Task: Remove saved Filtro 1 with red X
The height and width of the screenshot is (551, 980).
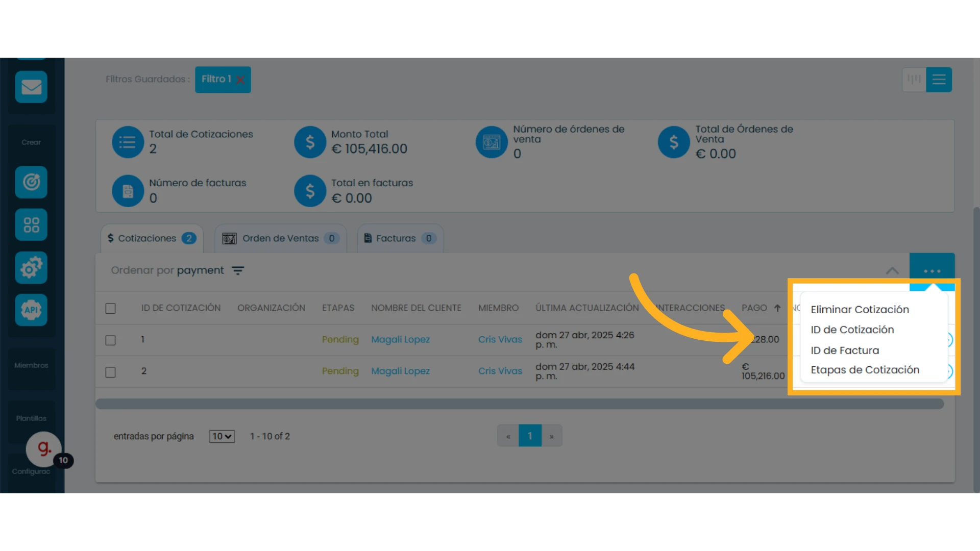Action: (240, 80)
